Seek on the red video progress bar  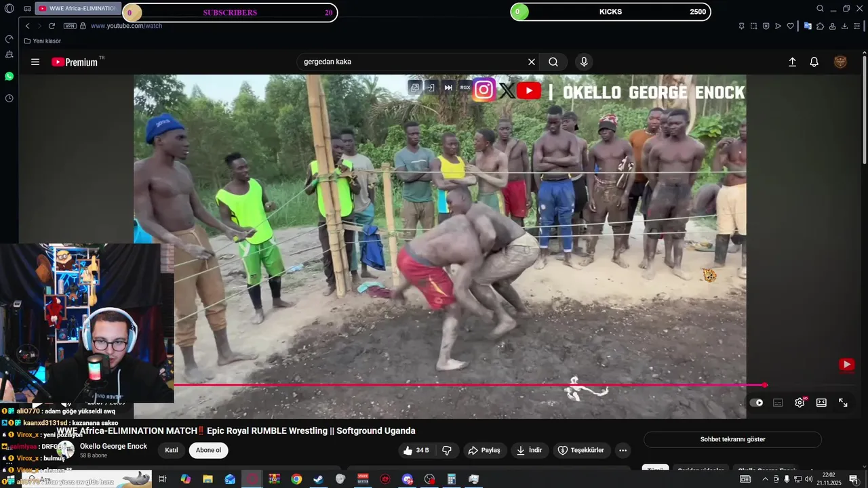pyautogui.click(x=469, y=385)
